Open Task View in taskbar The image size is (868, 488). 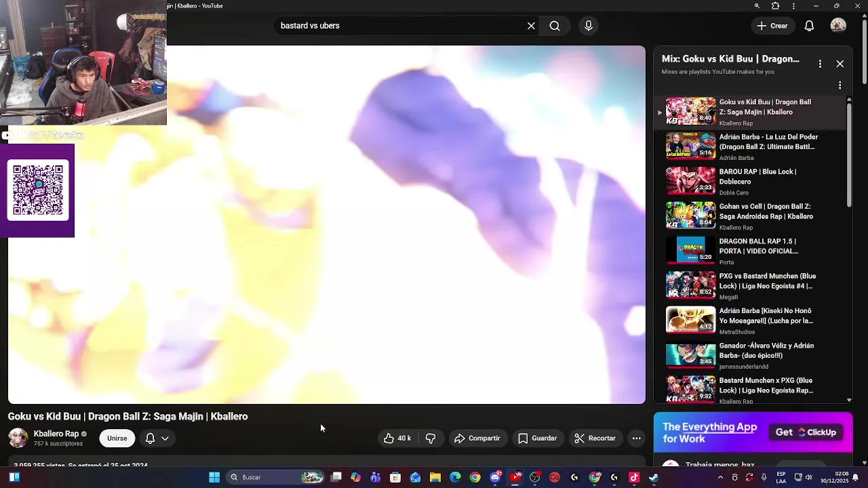(x=336, y=477)
